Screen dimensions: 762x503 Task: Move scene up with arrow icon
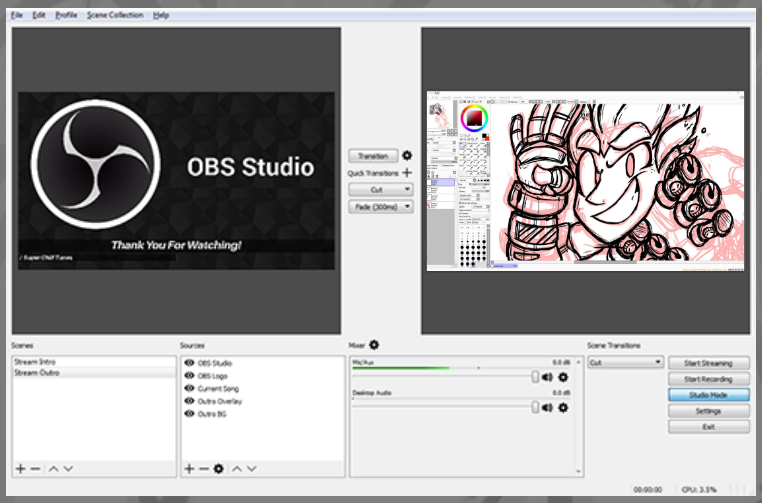(53, 468)
